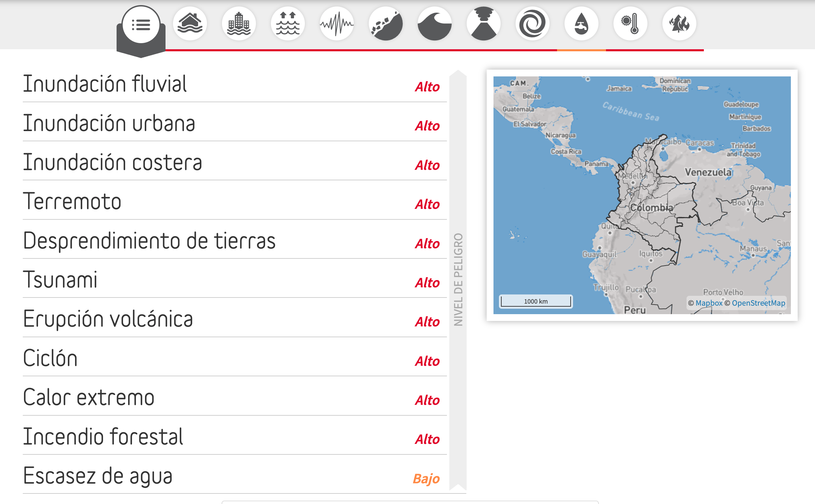Open the cyclone spiral icon
This screenshot has width=815, height=504.
point(532,24)
